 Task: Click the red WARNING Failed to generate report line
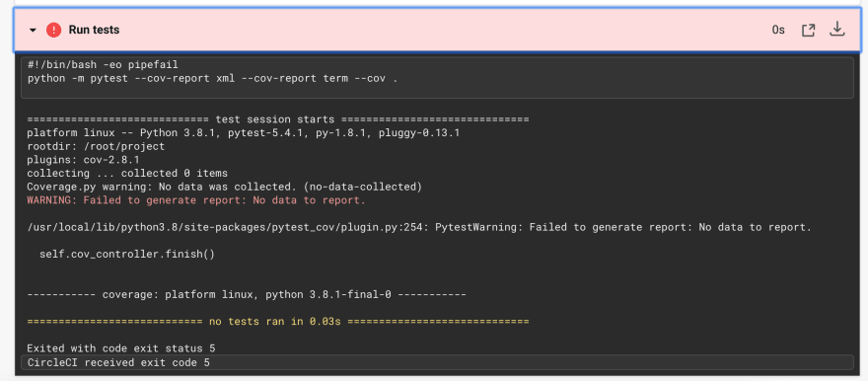tap(196, 200)
